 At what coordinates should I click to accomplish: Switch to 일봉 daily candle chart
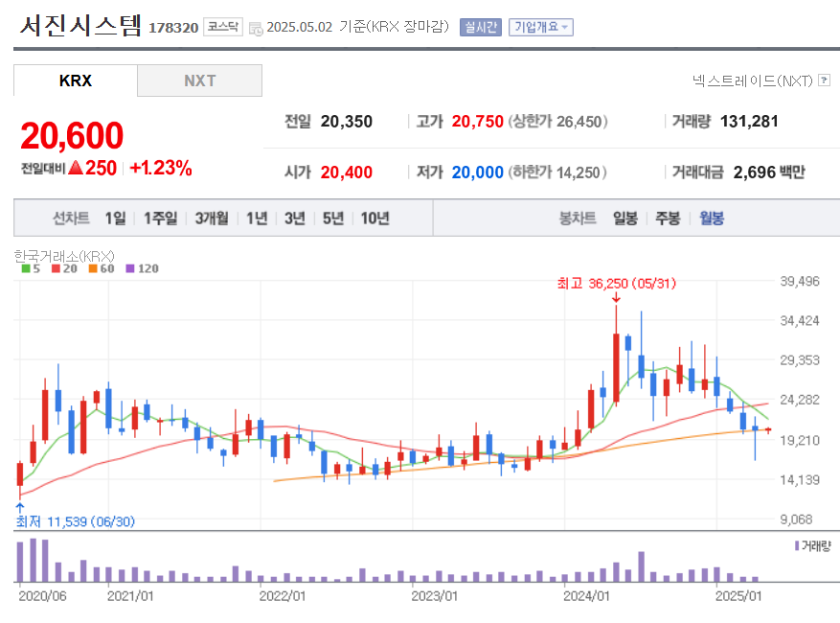[625, 219]
